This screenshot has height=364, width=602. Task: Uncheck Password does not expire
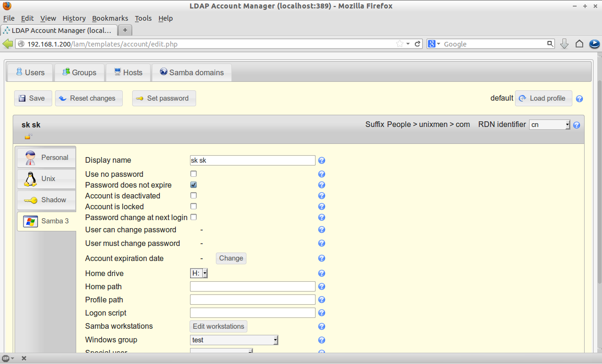tap(193, 185)
